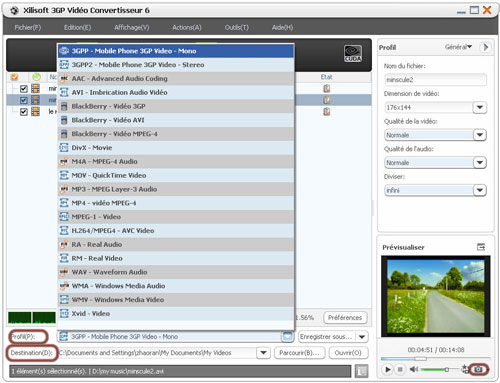
Task: Select MP4 - vidéo MPEG-4 profile
Action: (176, 203)
